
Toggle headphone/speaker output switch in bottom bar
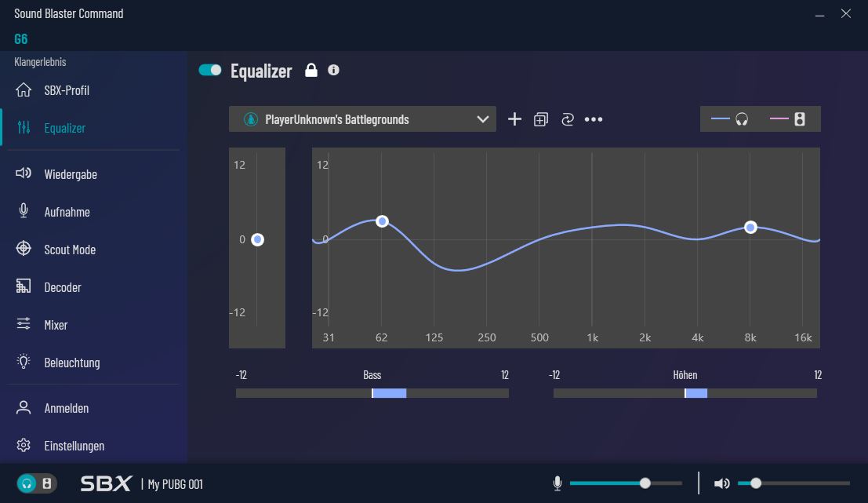37,483
